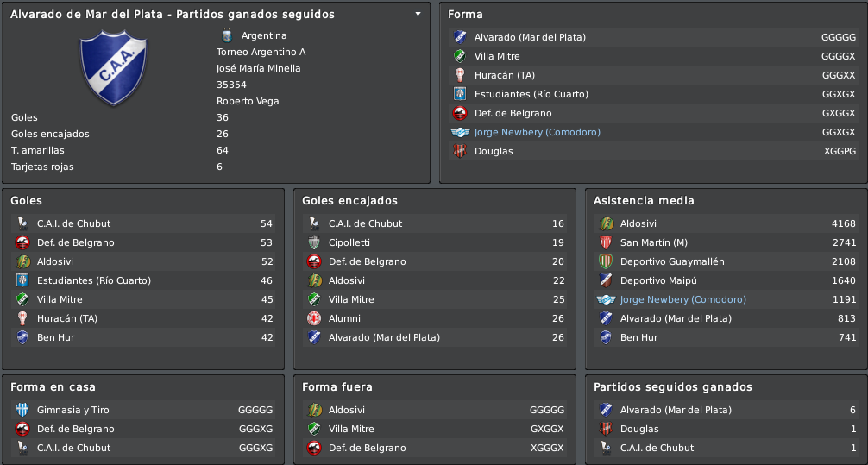Open Jorge Newbery link in Asistencia media
Image resolution: width=868 pixels, height=465 pixels.
(x=683, y=299)
